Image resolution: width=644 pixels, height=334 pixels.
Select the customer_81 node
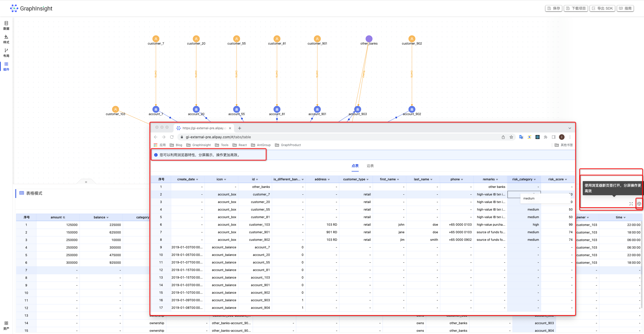pyautogui.click(x=277, y=39)
